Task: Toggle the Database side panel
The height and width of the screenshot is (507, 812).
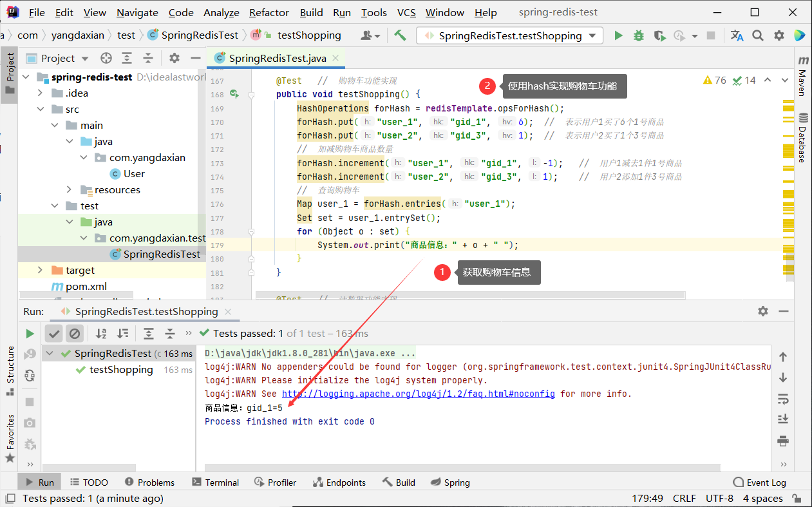Action: point(803,138)
